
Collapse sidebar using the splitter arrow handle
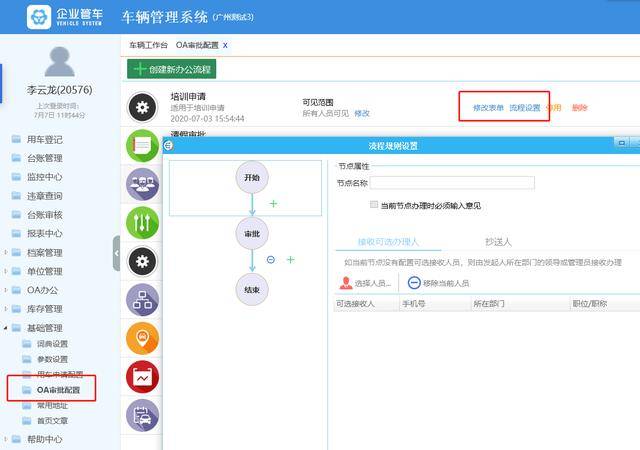(x=116, y=253)
